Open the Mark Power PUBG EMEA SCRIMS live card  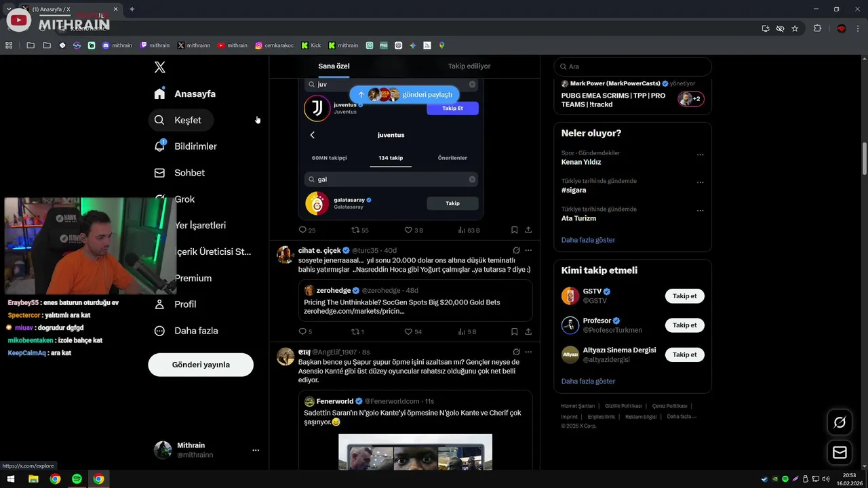coord(633,96)
